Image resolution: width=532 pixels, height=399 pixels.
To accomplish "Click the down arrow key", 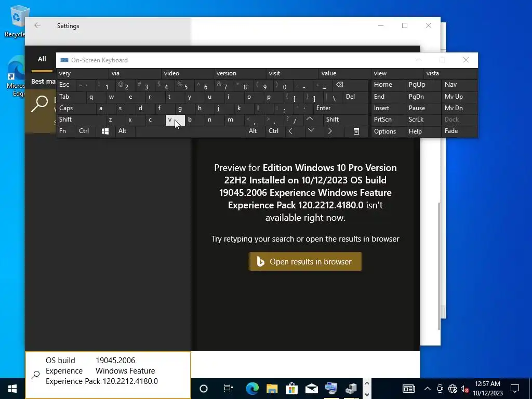I will 311,131.
